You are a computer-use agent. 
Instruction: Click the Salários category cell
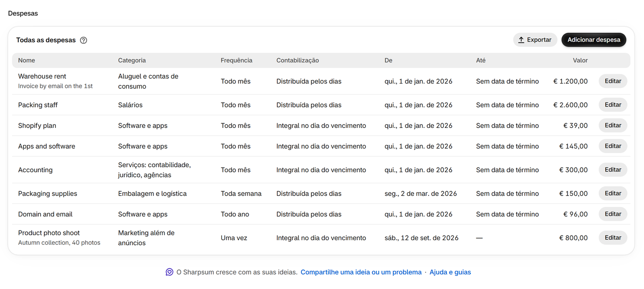tap(130, 105)
